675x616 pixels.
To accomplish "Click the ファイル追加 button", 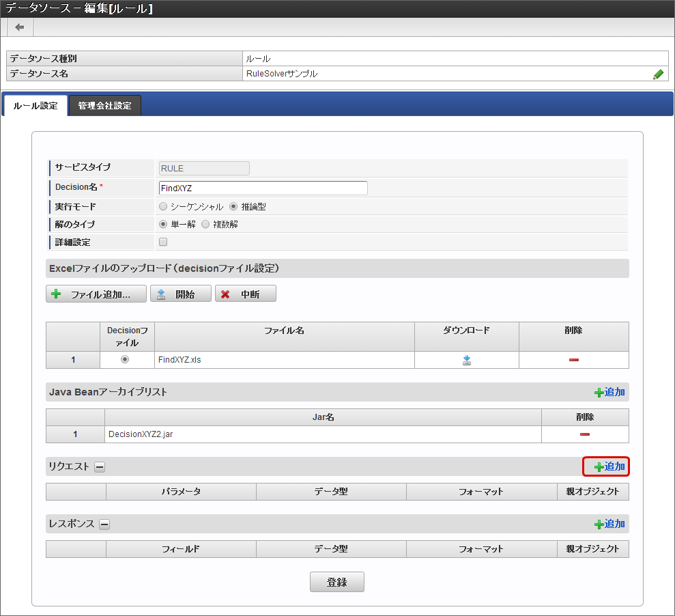I will [x=96, y=294].
